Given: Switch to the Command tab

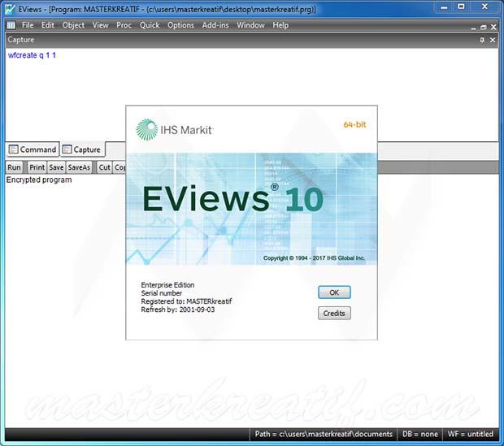Looking at the screenshot, I should pos(33,149).
